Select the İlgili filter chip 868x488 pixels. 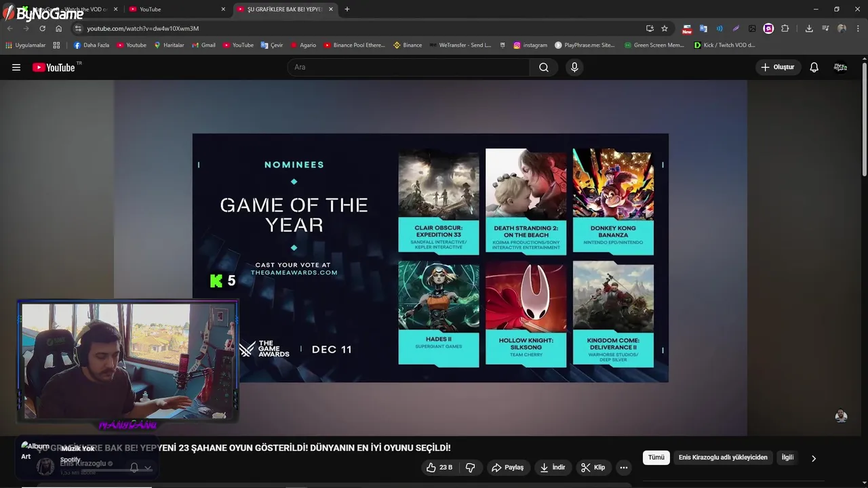[x=787, y=457]
